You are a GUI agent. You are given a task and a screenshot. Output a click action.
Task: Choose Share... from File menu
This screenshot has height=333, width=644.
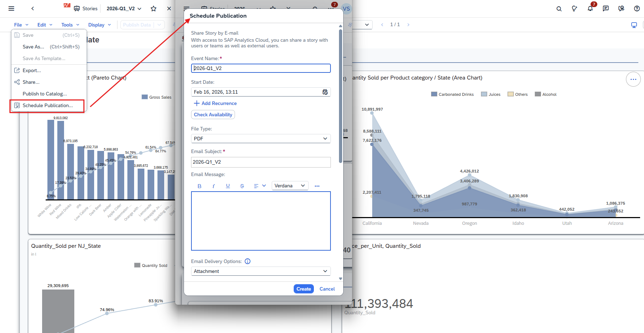tap(49, 82)
